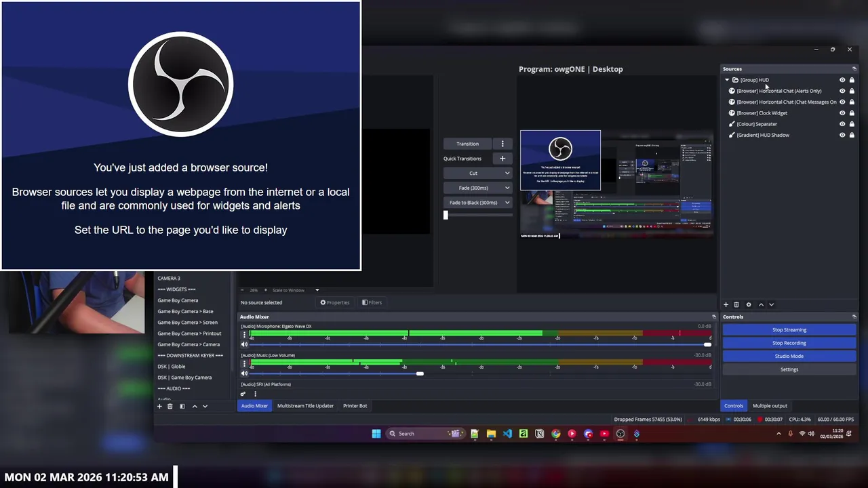Click the transition T-bar slider

(446, 215)
